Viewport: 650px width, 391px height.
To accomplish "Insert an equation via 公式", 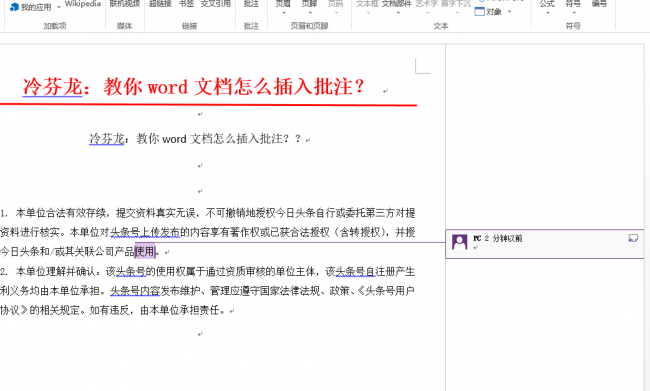I will (x=547, y=7).
